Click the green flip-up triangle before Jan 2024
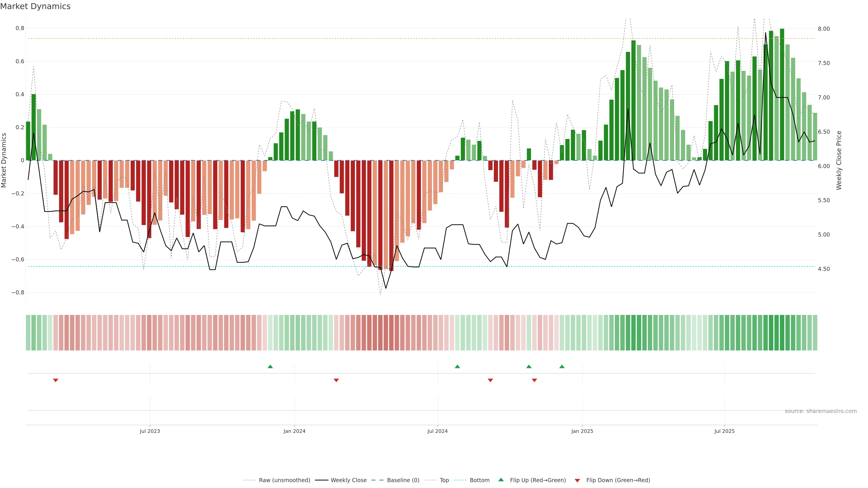Image resolution: width=868 pixels, height=488 pixels. pos(270,366)
